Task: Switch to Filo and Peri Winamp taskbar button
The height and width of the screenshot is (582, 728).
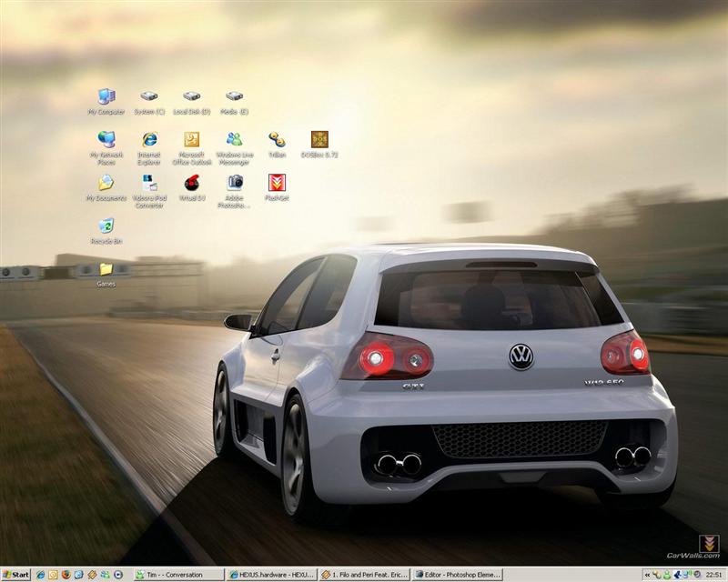Action: point(365,575)
